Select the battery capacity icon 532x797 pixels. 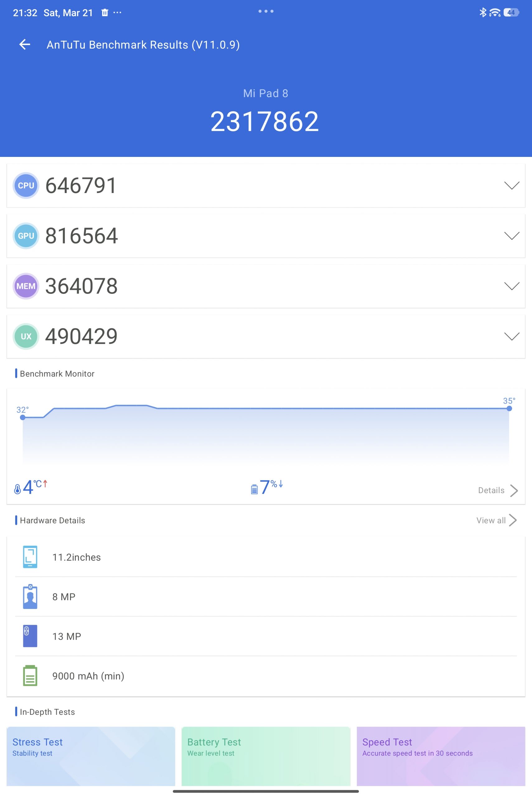30,676
